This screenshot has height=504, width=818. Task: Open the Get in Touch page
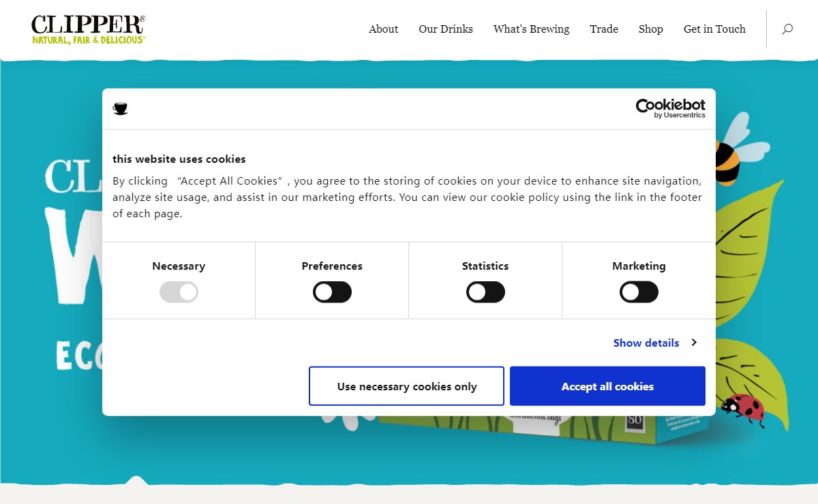tap(715, 29)
